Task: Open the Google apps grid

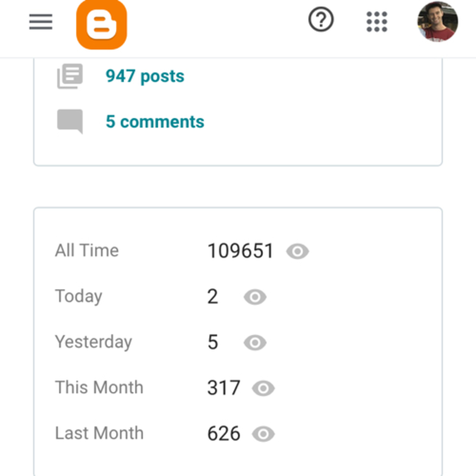Action: (x=377, y=22)
